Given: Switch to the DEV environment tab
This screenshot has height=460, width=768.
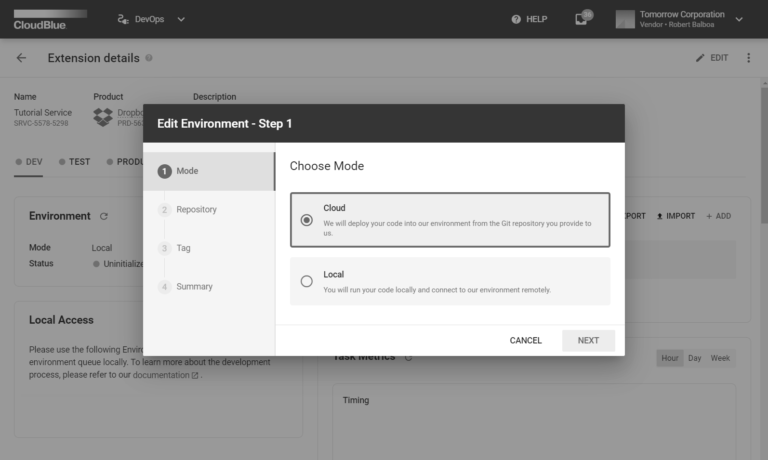Looking at the screenshot, I should 28,162.
